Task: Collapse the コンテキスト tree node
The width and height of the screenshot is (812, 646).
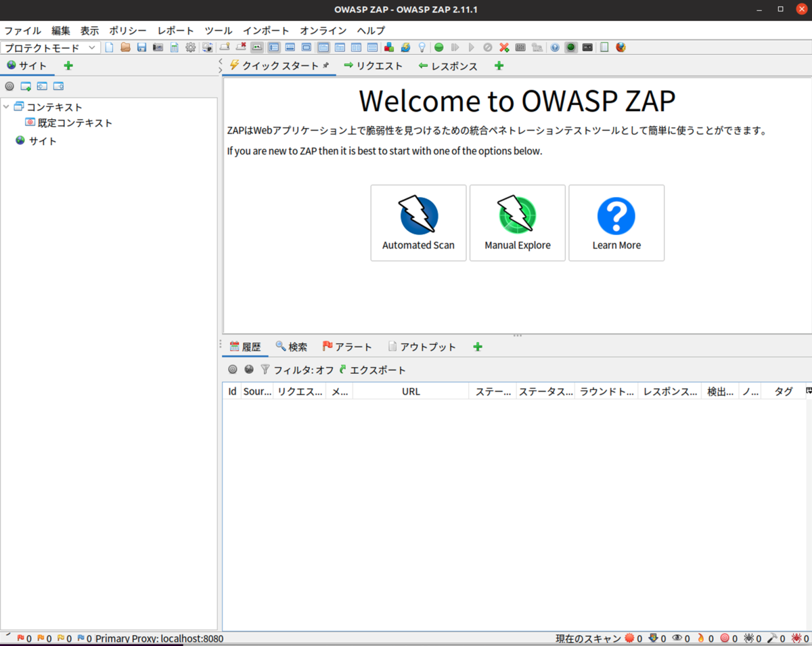Action: click(x=6, y=106)
